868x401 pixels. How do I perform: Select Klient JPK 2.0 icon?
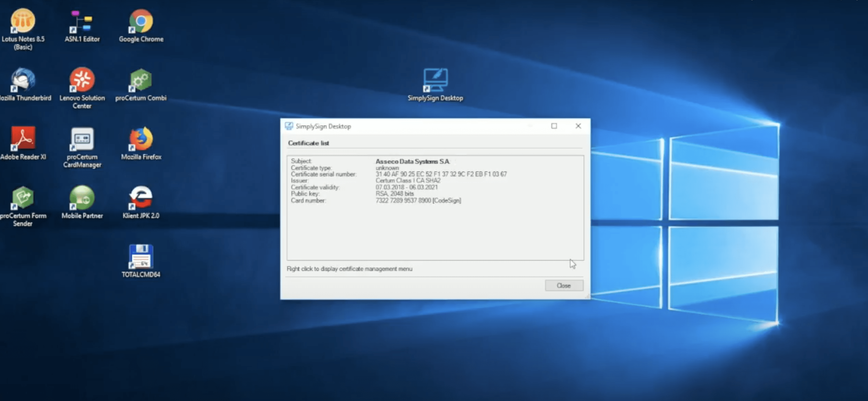coord(141,202)
